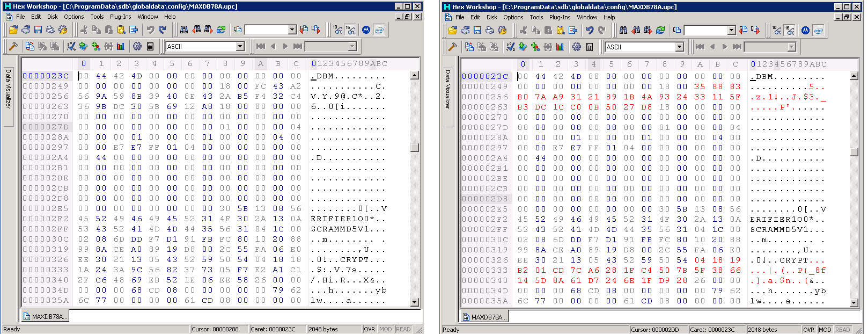Click the Find binoculars icon in left window
868x334 pixels.
tap(184, 30)
